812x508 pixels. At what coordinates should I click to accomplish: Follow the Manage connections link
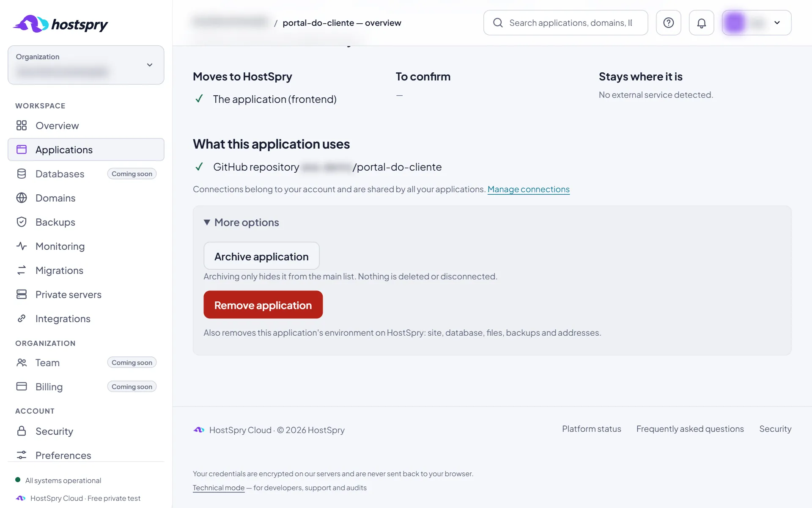(x=528, y=189)
